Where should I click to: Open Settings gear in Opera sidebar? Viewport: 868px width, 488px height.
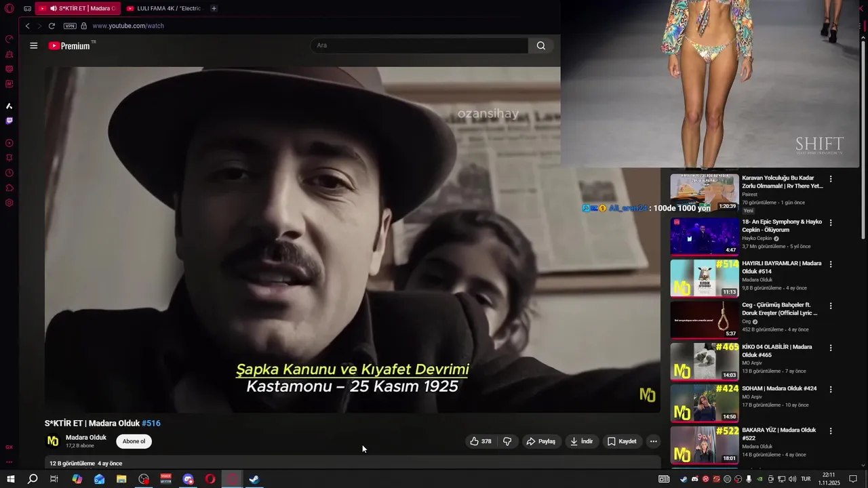[9, 203]
